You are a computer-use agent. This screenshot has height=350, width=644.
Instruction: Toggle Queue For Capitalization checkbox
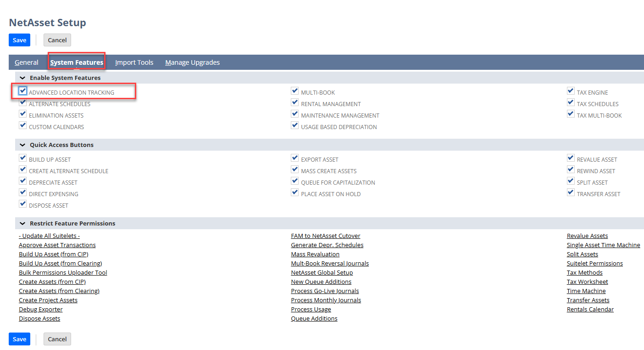click(x=295, y=181)
